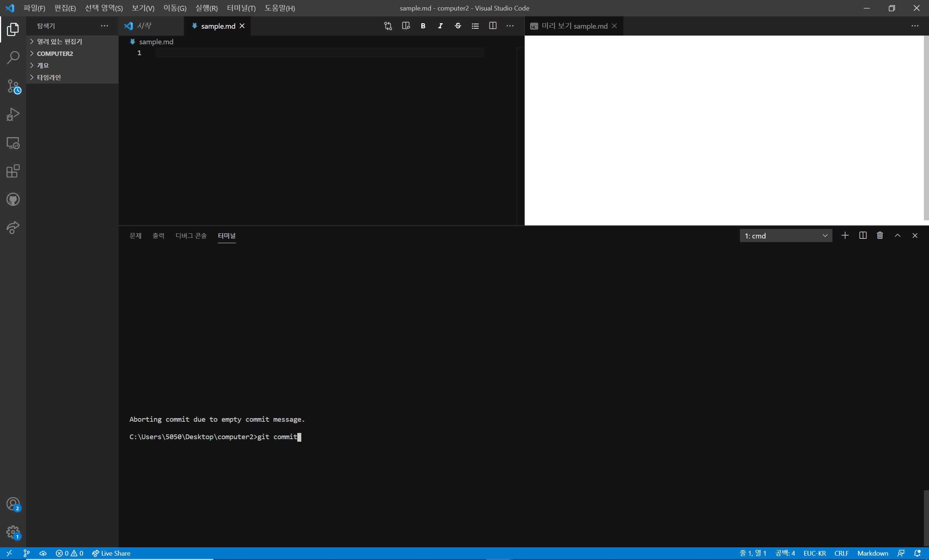929x560 pixels.
Task: Change CRLF line ending in status bar
Action: point(842,553)
